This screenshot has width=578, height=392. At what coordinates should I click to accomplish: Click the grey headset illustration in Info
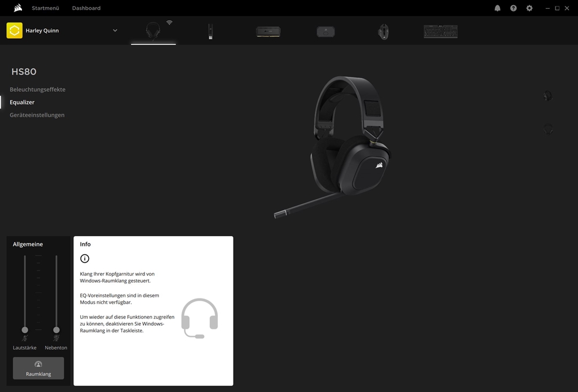(x=199, y=318)
